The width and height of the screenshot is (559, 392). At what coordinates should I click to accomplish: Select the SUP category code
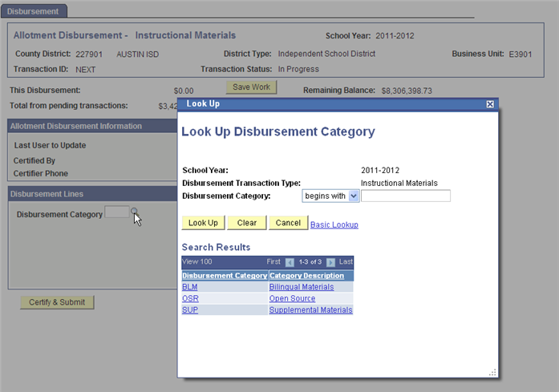pyautogui.click(x=190, y=309)
